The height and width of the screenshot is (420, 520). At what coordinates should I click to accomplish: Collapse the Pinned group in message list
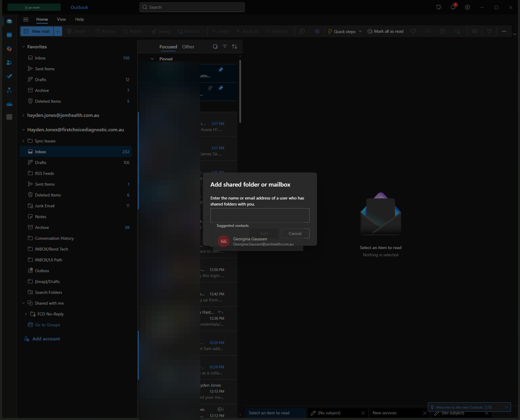pyautogui.click(x=152, y=59)
